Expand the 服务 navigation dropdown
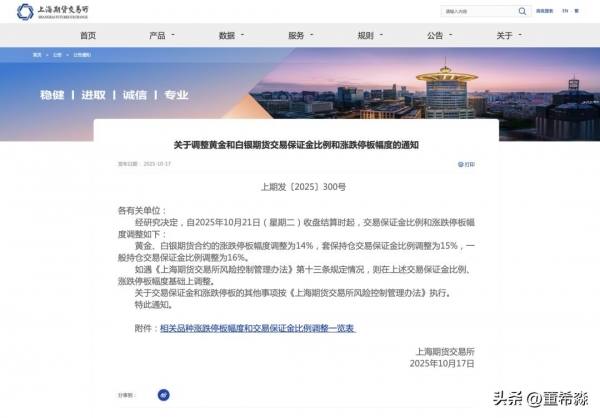The width and height of the screenshot is (600, 418). (298, 35)
